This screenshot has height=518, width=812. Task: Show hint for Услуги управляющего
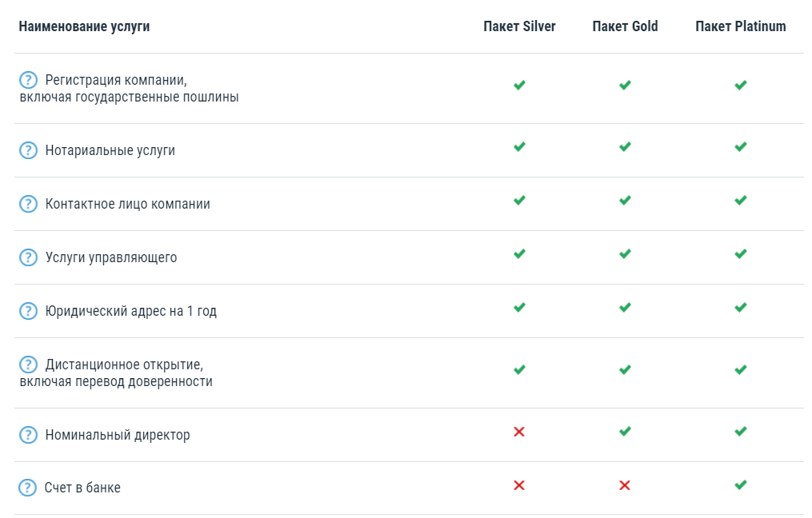tap(28, 257)
